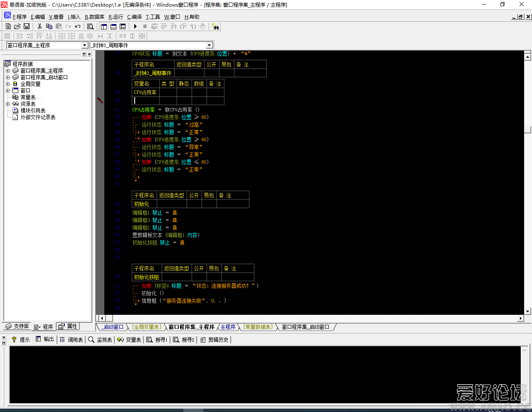Screen dimensions: 532x412
Task: Toggle the bottom status panel display icon
Action: [113, 26]
